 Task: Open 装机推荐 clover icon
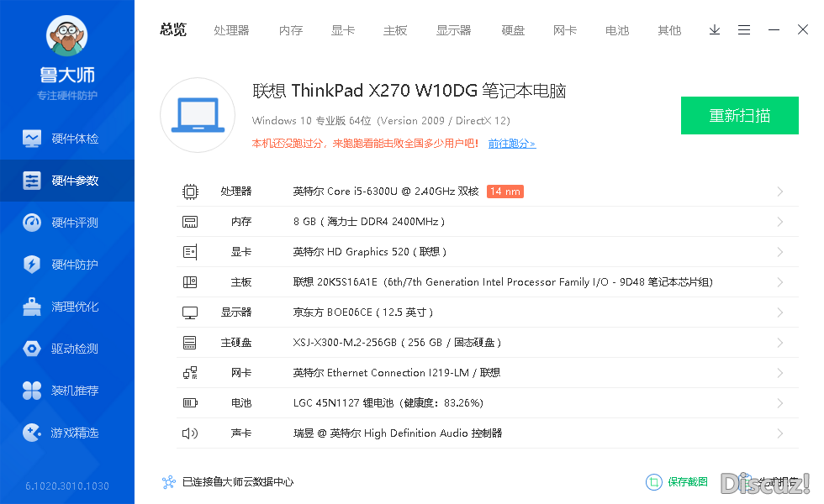click(x=32, y=391)
